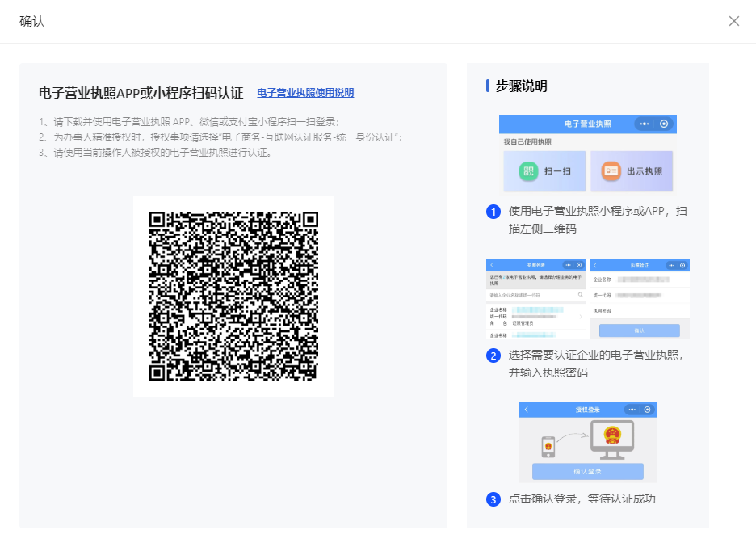Open the 执照列表 screenshot thumbnail

click(536, 299)
